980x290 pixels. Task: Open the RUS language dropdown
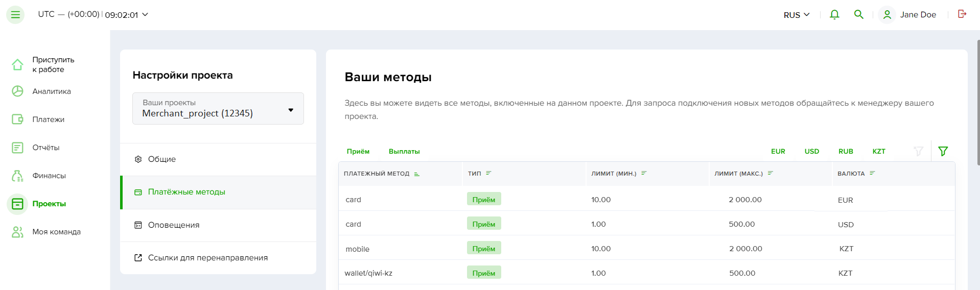pyautogui.click(x=797, y=15)
